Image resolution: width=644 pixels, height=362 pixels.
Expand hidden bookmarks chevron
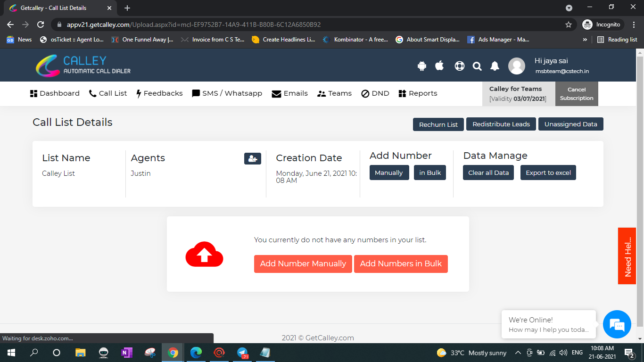point(585,40)
